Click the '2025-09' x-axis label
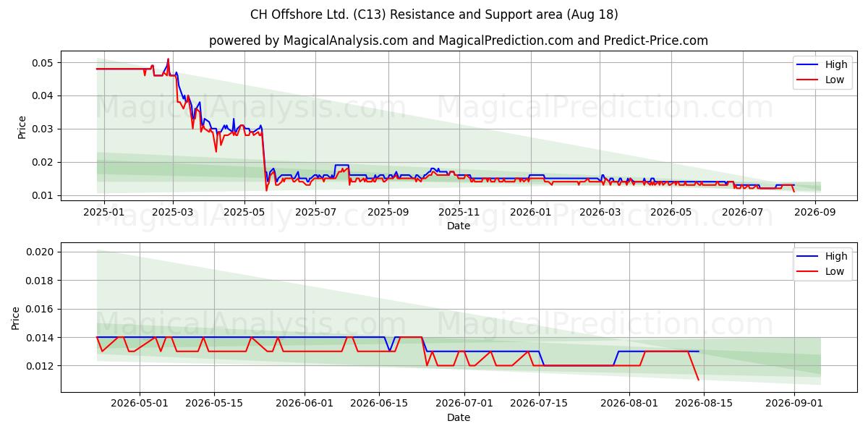The width and height of the screenshot is (868, 434). (388, 212)
